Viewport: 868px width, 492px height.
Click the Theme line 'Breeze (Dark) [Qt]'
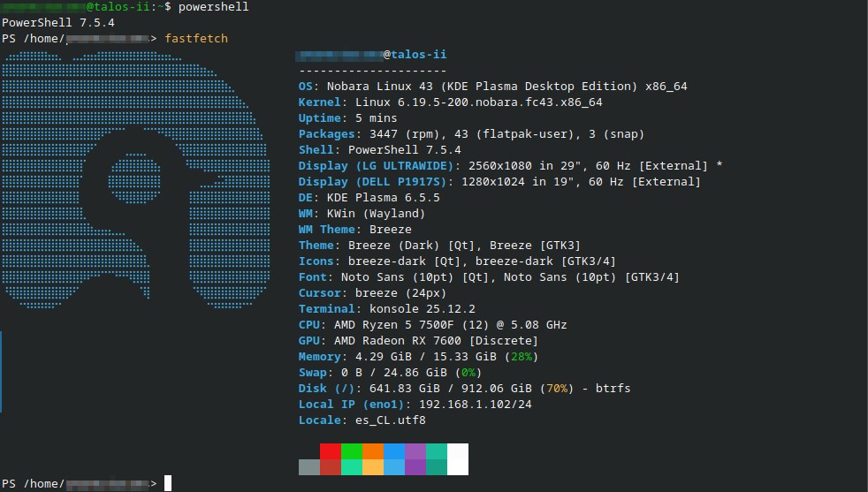439,246
